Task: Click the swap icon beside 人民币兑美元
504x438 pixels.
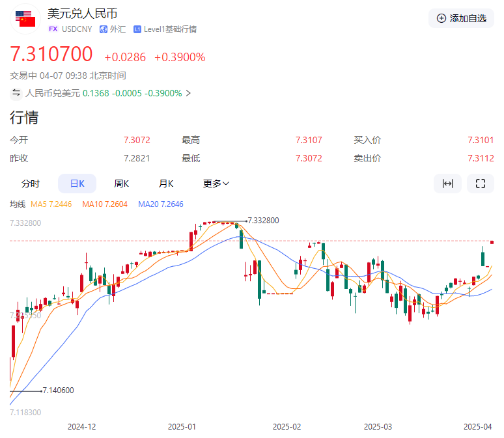Action: [x=16, y=93]
